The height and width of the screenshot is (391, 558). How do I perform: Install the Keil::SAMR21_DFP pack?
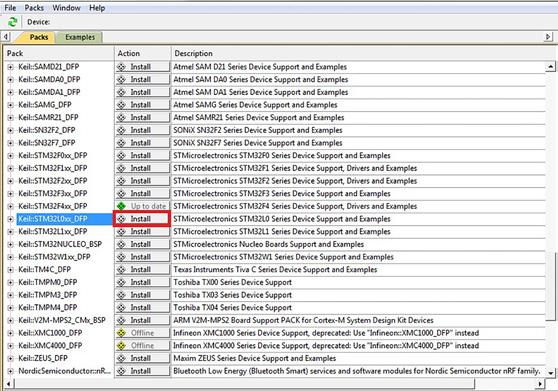142,117
